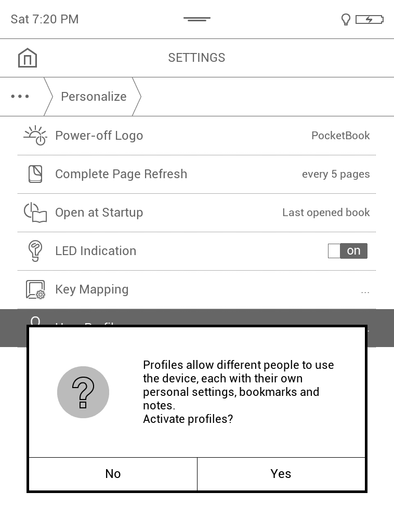The height and width of the screenshot is (532, 394).
Task: Check the battery charging indicator
Action: (370, 20)
